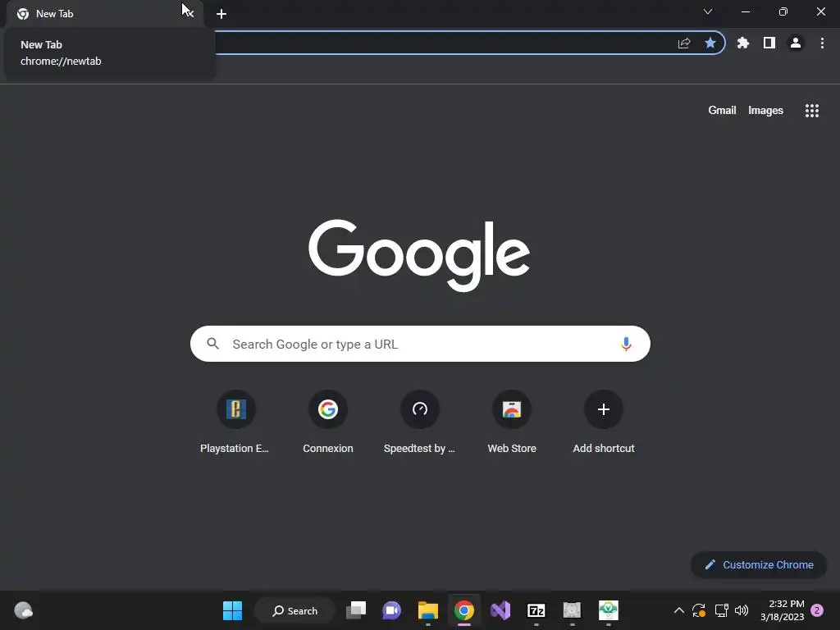This screenshot has height=630, width=840.
Task: Click the Chrome taskbar icon
Action: click(464, 610)
